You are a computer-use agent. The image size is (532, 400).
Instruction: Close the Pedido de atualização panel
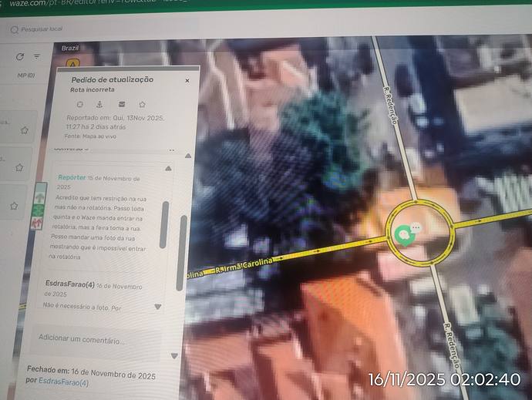point(187,80)
